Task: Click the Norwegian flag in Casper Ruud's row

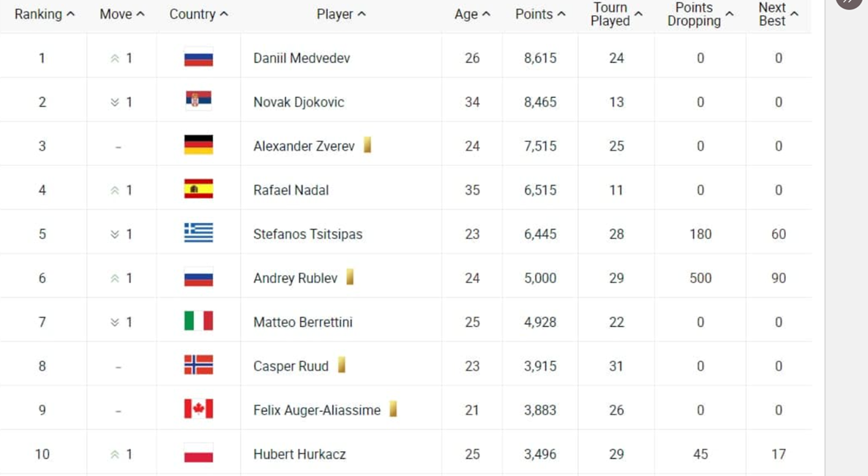Action: coord(198,365)
